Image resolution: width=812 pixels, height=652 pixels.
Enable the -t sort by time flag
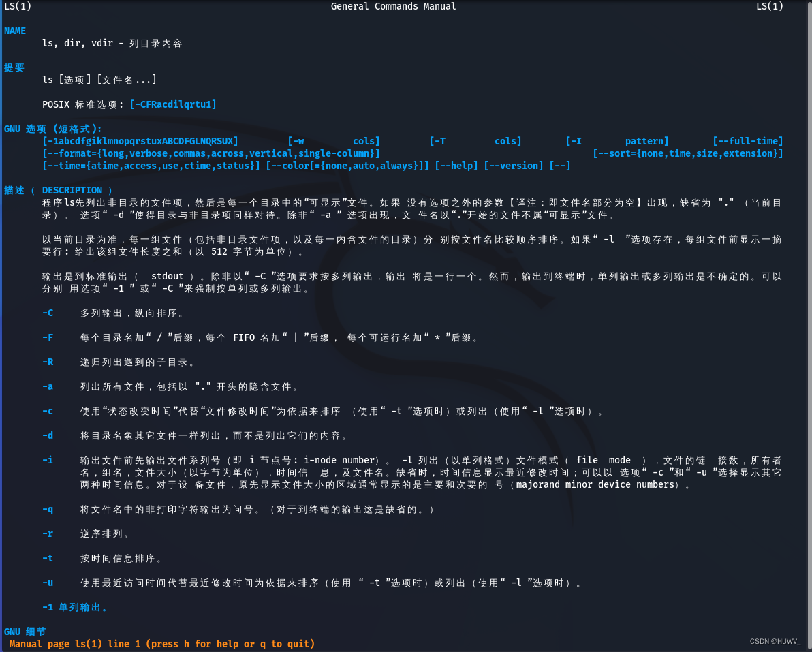48,558
